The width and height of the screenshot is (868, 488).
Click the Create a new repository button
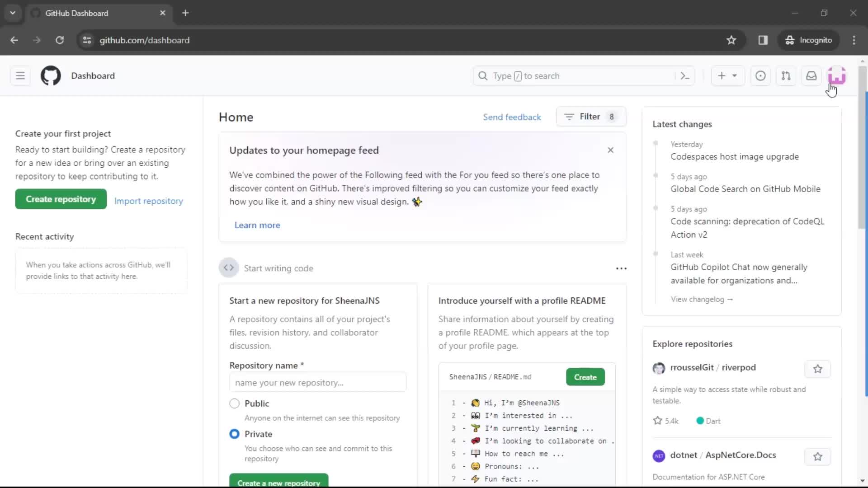tap(278, 483)
